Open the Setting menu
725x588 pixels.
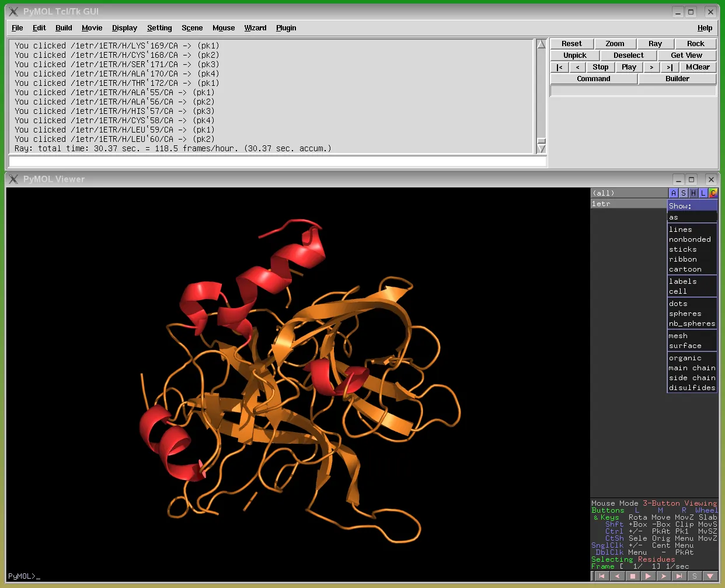coord(159,28)
